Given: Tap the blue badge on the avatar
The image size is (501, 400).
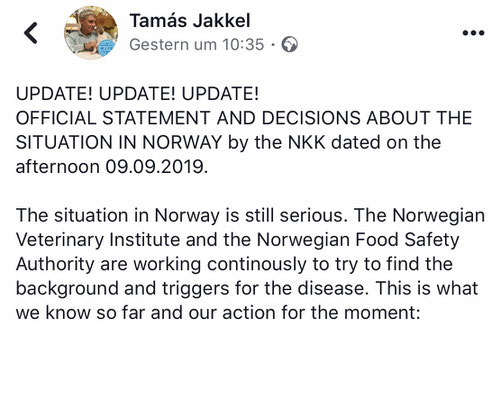Looking at the screenshot, I should pyautogui.click(x=107, y=48).
